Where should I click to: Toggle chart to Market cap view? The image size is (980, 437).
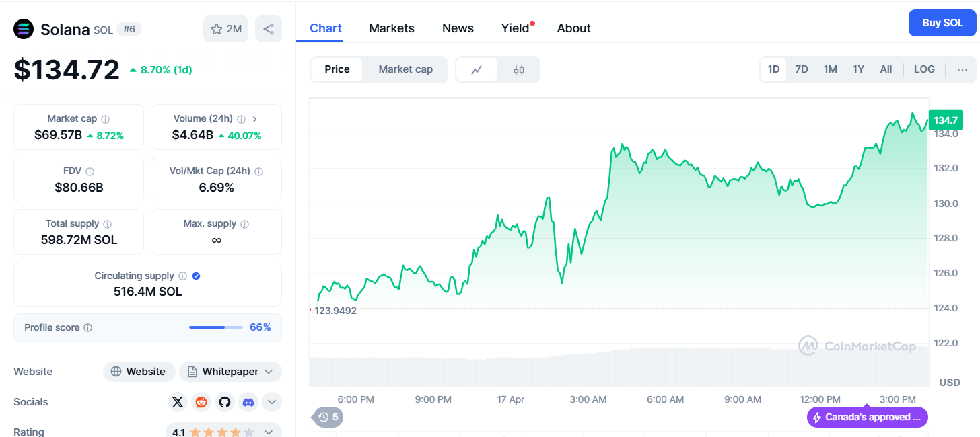[x=405, y=69]
